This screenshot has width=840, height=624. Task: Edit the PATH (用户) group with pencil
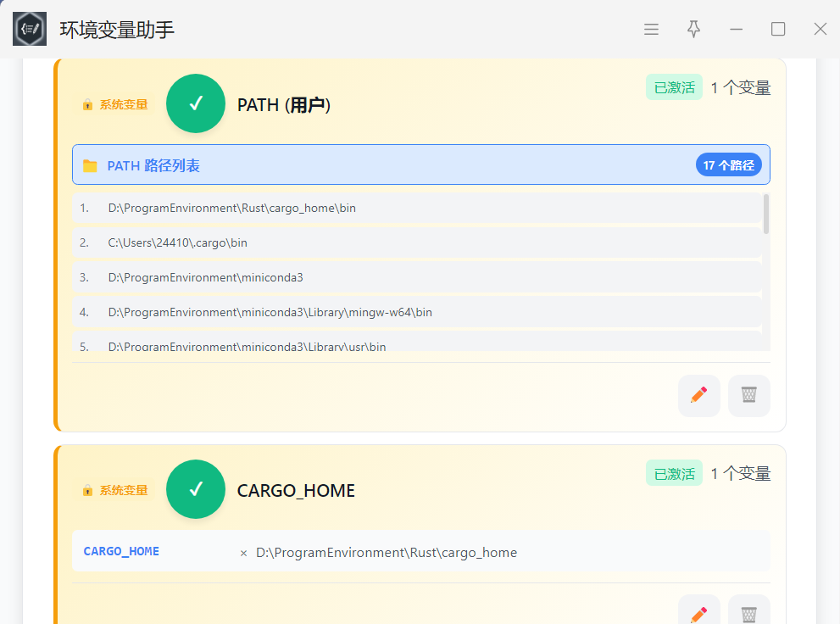[x=699, y=395]
